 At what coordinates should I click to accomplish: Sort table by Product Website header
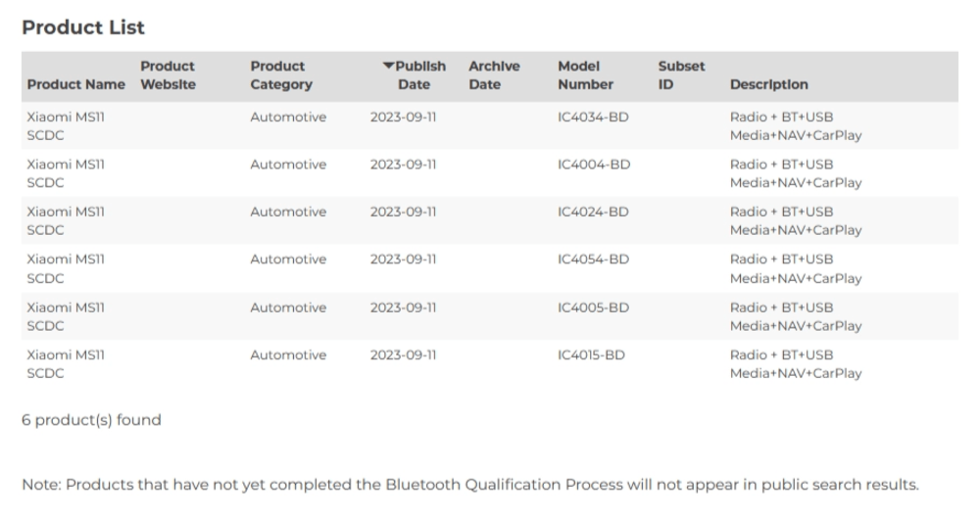point(168,75)
